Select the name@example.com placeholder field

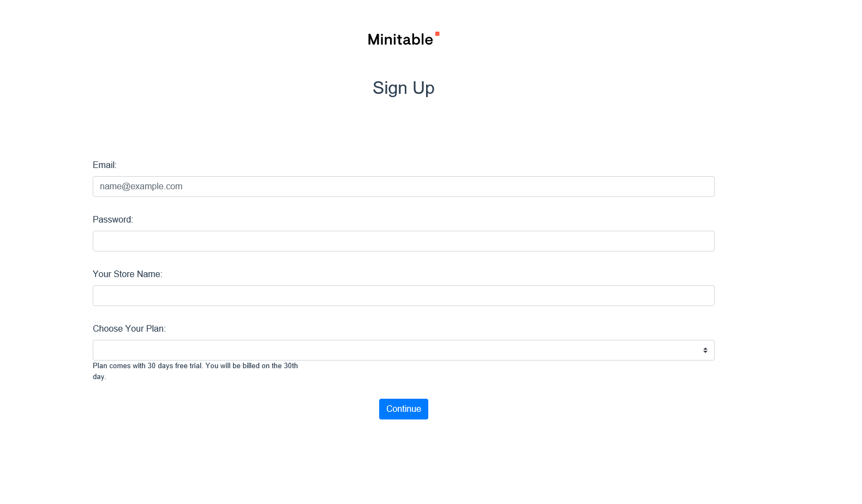coord(404,187)
